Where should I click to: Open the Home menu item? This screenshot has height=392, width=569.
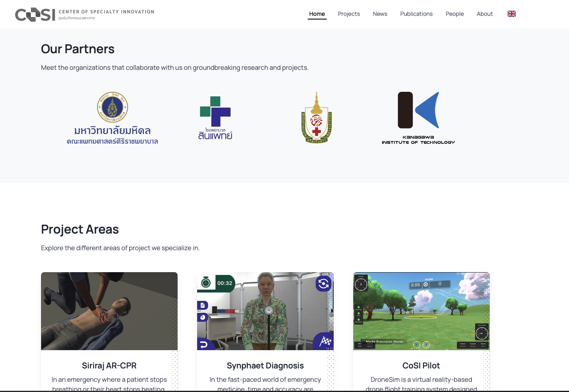(x=317, y=14)
